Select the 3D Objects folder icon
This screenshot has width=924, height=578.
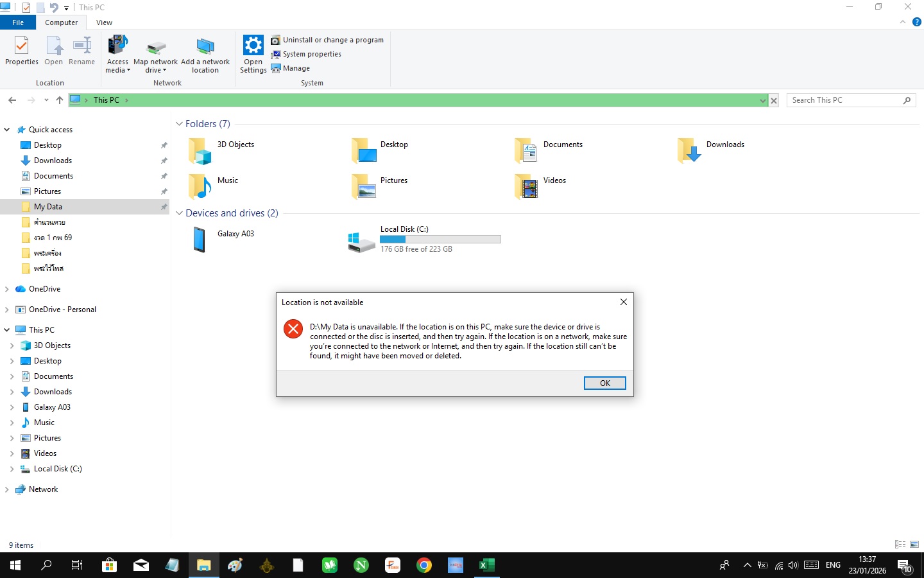coord(200,152)
